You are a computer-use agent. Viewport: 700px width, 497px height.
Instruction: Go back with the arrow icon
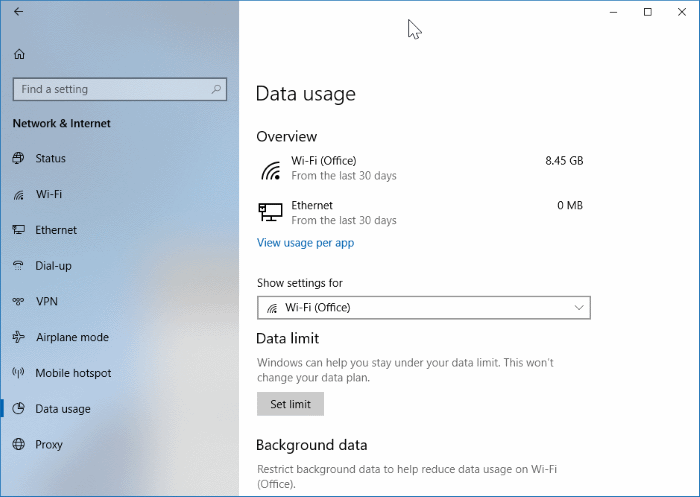click(x=18, y=12)
